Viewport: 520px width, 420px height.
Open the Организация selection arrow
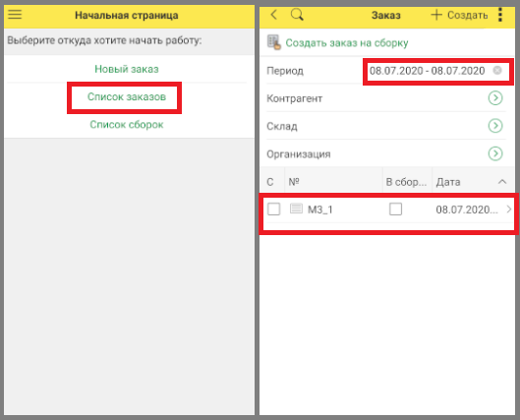495,153
